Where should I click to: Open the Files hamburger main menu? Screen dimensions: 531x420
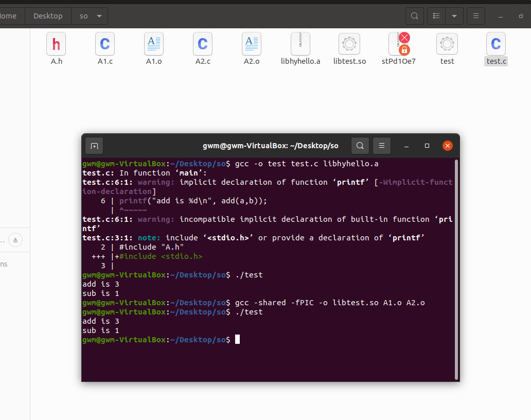pos(476,16)
